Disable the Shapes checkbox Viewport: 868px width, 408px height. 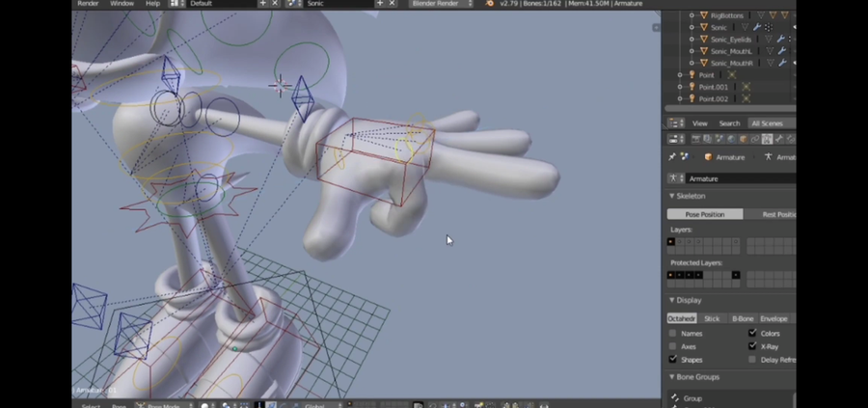click(672, 359)
